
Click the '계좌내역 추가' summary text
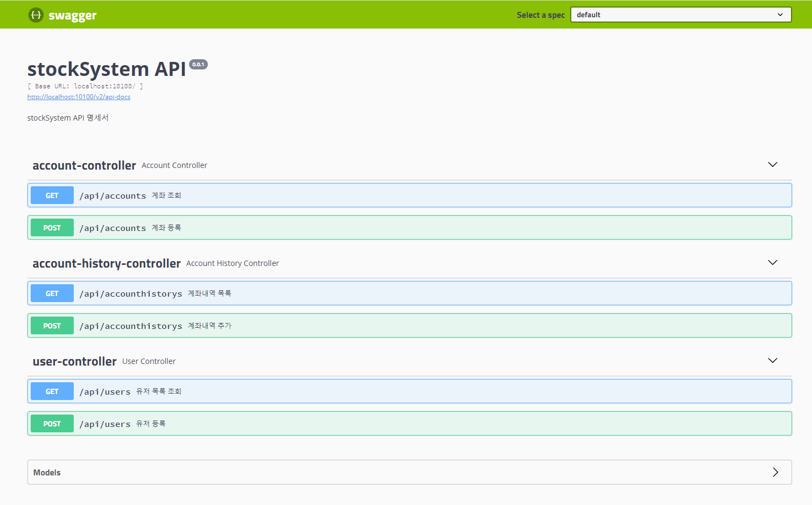click(209, 326)
